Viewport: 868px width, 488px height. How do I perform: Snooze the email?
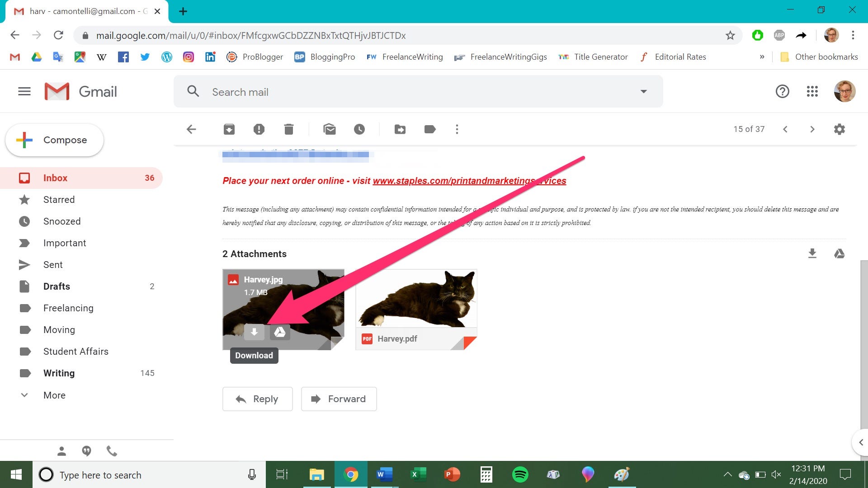359,129
